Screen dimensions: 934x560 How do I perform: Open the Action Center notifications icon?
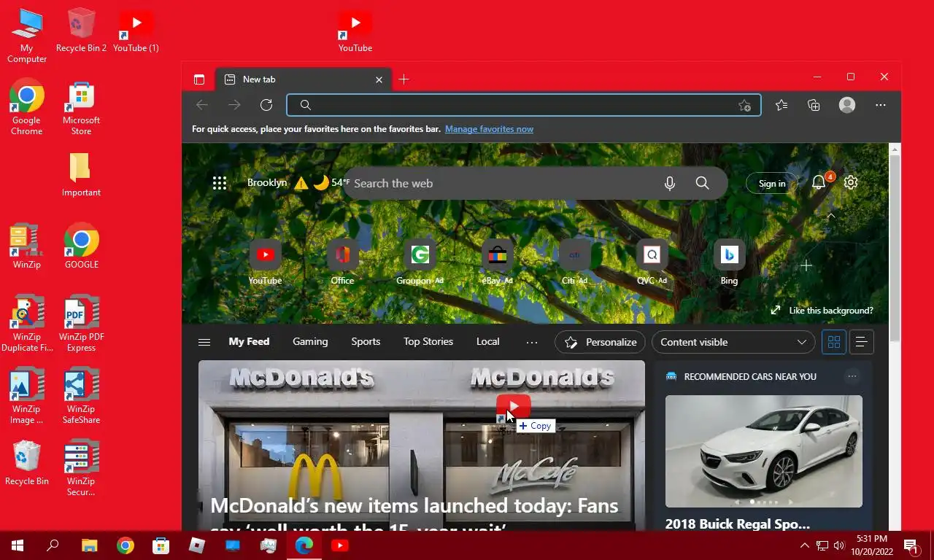(911, 545)
